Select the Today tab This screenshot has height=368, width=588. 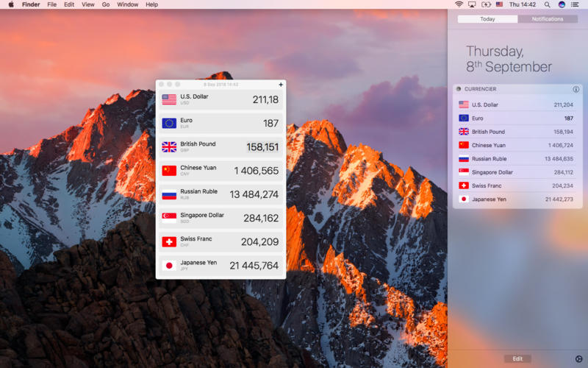[487, 19]
